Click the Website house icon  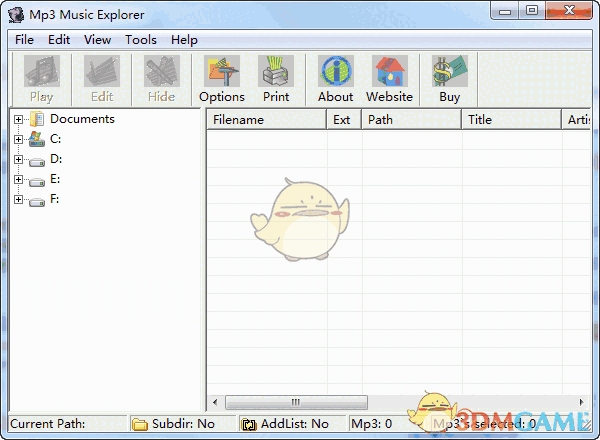pos(390,71)
